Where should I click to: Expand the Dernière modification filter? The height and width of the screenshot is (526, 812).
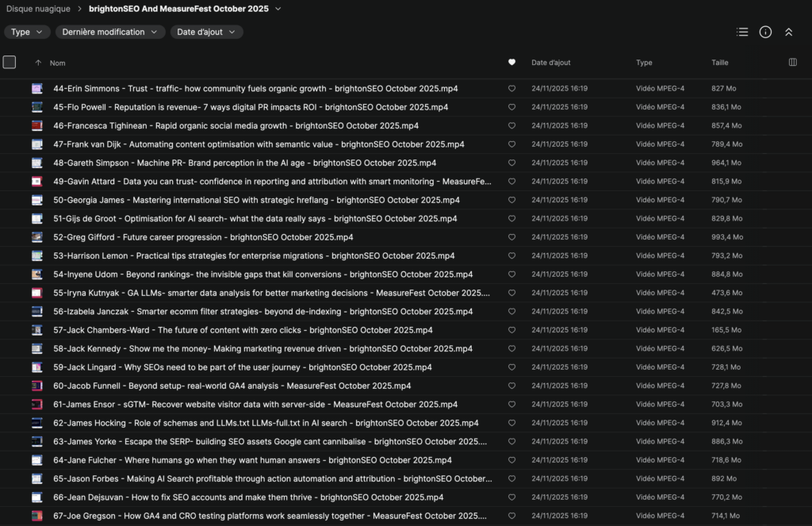pos(109,33)
